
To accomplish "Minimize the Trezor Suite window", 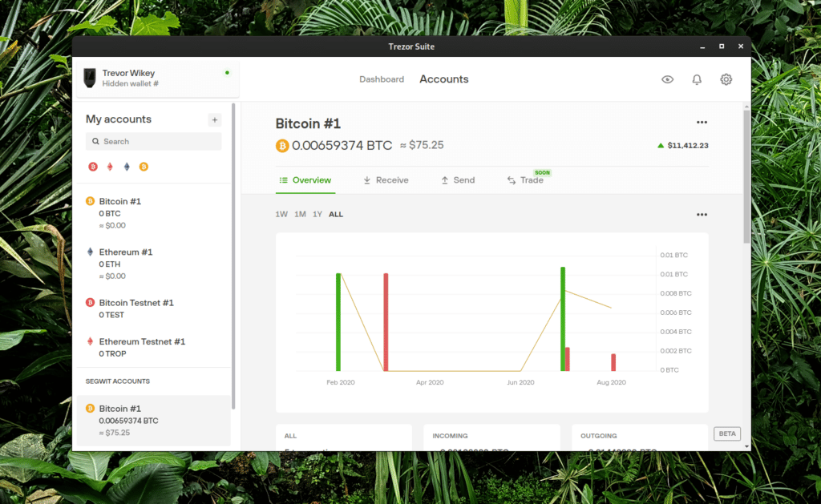I will tap(702, 46).
